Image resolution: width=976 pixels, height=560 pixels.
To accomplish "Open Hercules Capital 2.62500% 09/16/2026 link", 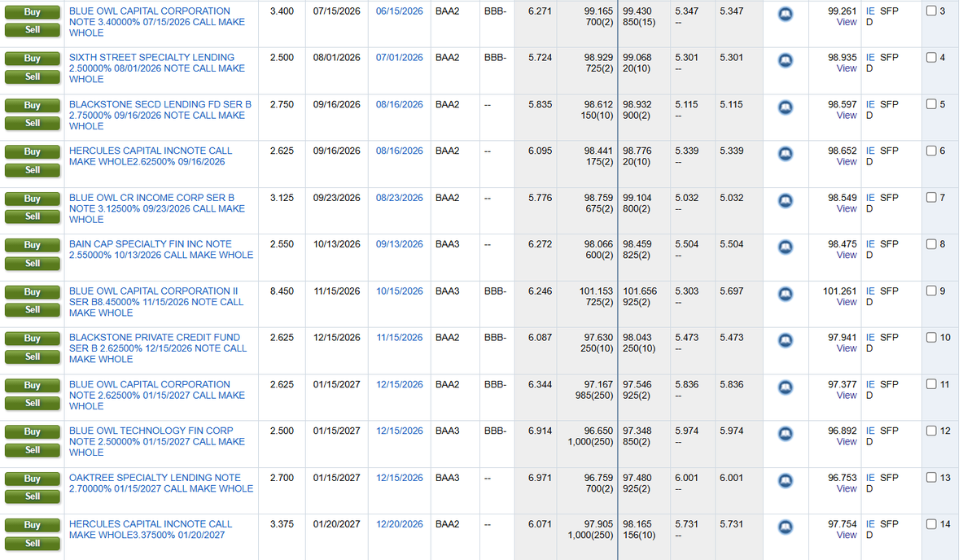I will 151,156.
